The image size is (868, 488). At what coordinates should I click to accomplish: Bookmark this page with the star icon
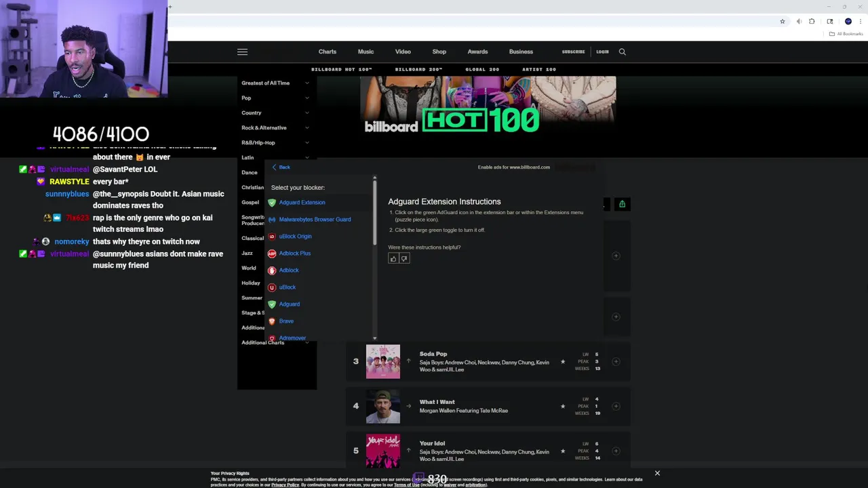(x=783, y=21)
